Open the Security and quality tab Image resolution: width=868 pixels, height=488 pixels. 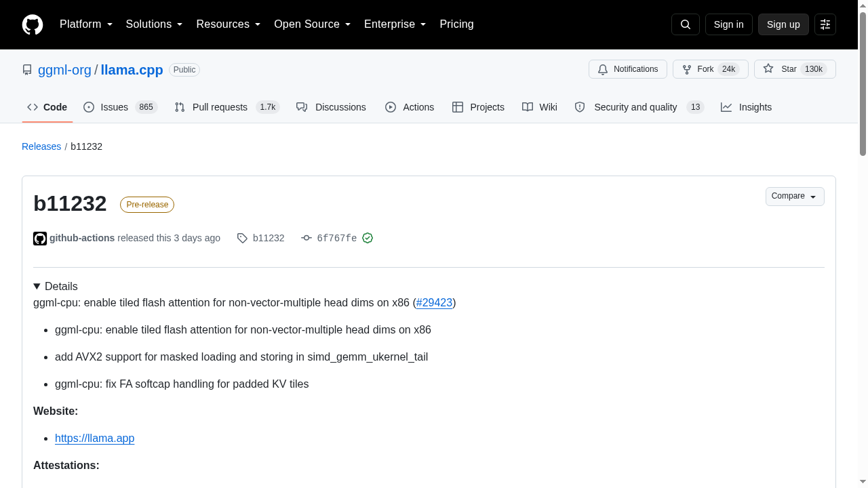(639, 107)
